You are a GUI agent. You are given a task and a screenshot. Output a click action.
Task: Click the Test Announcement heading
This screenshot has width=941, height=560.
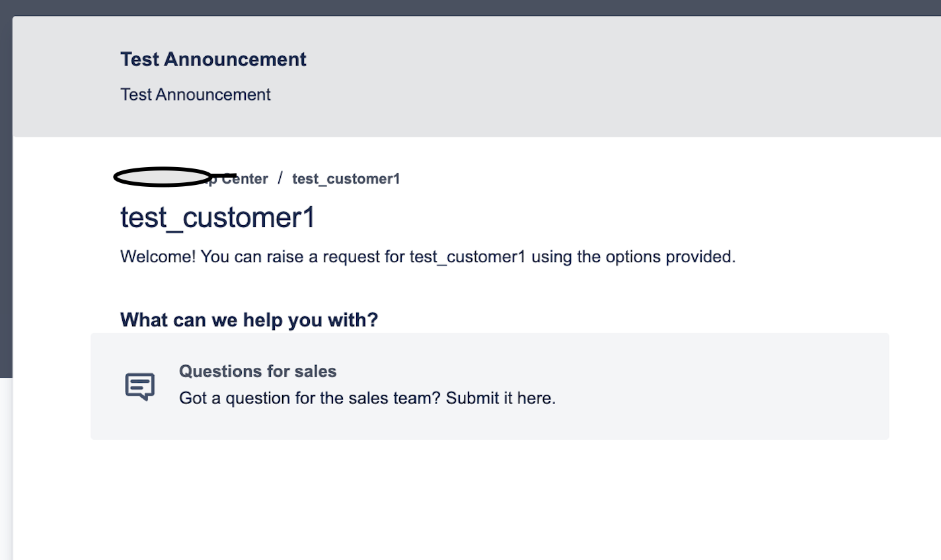(213, 59)
